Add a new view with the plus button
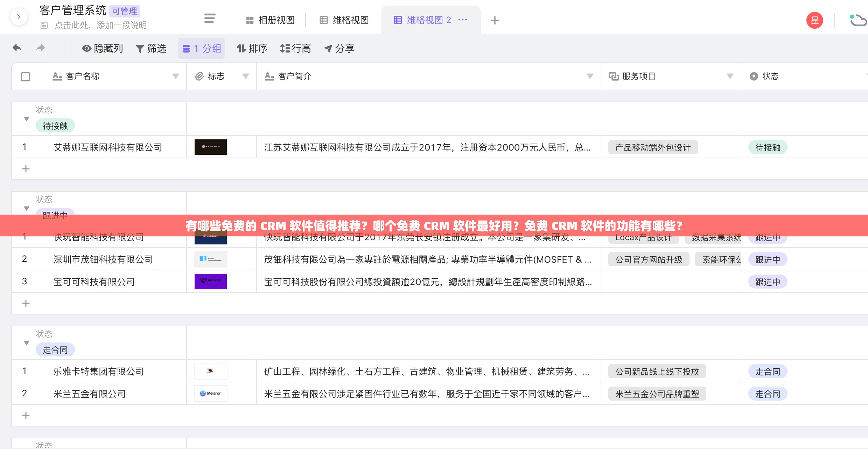This screenshot has width=868, height=451. pyautogui.click(x=495, y=20)
